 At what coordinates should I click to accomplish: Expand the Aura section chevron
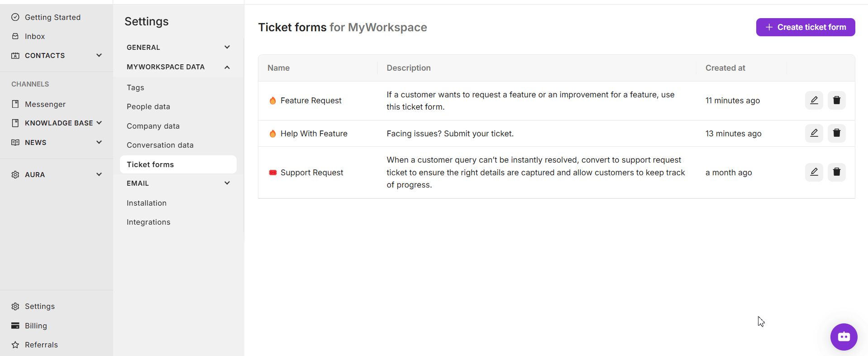point(99,174)
